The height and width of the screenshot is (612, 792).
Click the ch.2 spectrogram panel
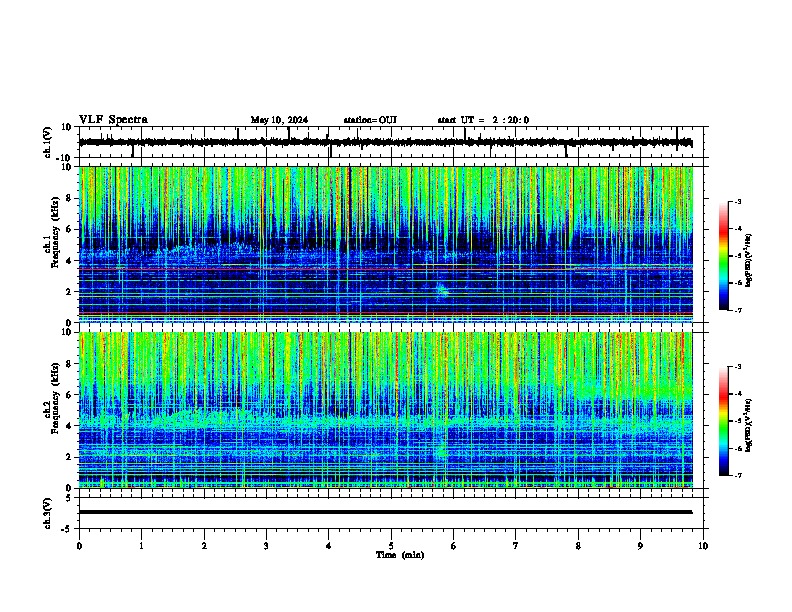tap(386, 410)
